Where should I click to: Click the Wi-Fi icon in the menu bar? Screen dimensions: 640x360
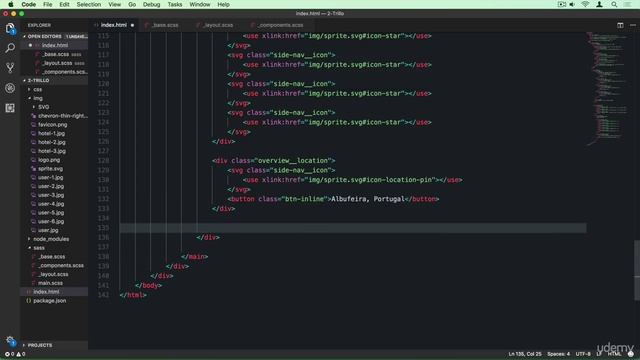click(x=585, y=4)
